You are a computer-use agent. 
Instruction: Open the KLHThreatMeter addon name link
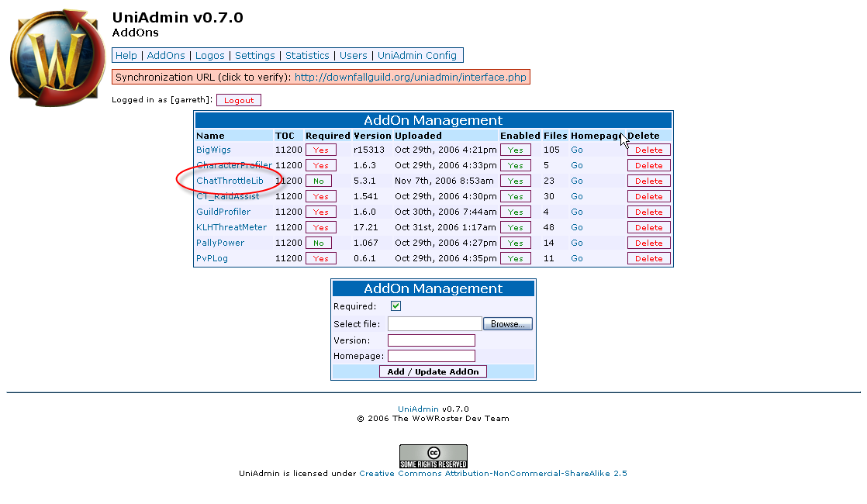pos(232,227)
